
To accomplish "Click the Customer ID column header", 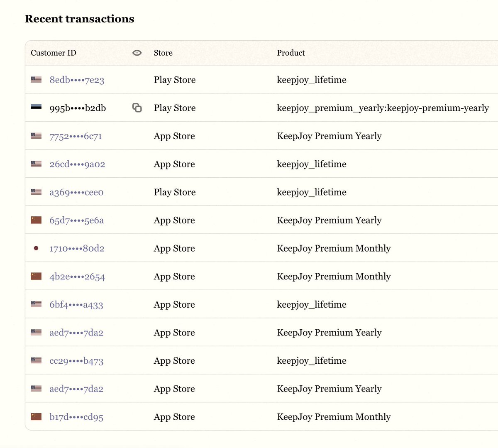I will point(54,53).
